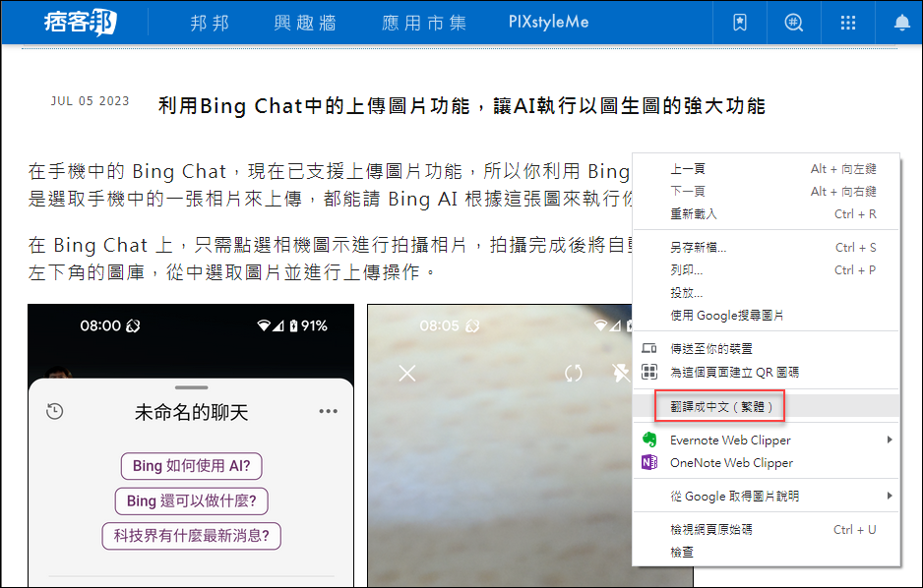Open the apps grid icon
923x588 pixels.
[x=847, y=23]
